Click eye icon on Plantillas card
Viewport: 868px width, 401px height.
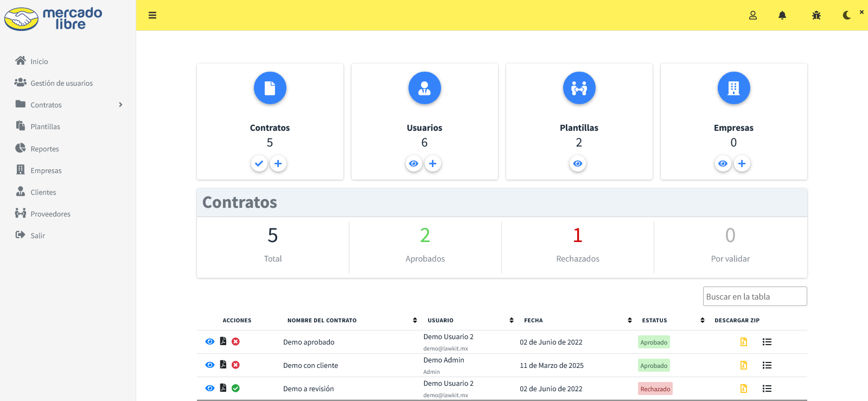[x=578, y=163]
